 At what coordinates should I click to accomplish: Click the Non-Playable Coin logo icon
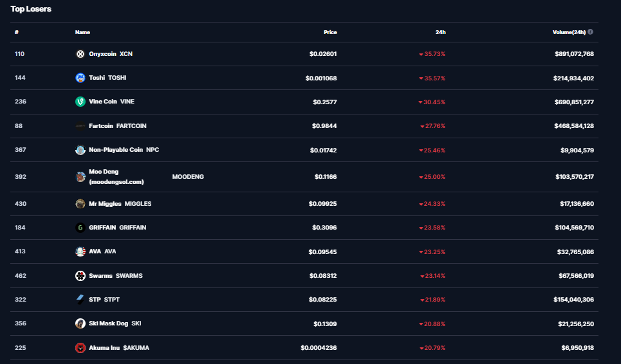tap(80, 150)
